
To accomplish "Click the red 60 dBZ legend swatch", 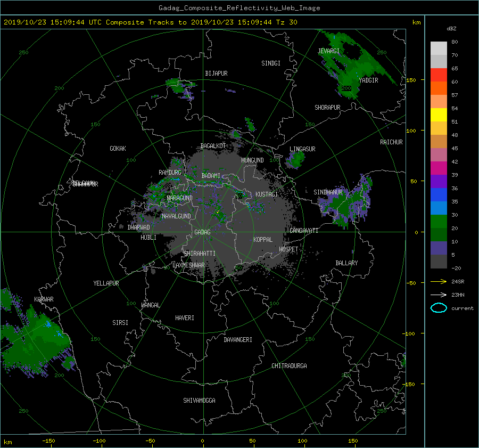I will [x=439, y=75].
